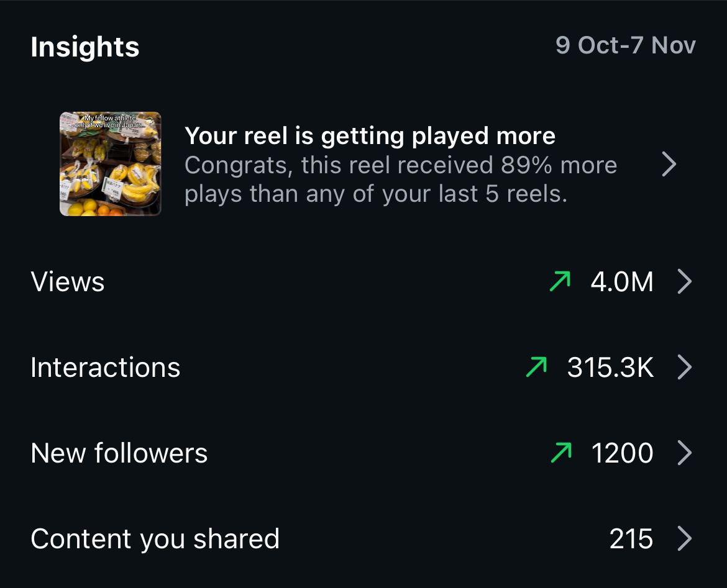Click the green upward trend arrow beside Views
The width and height of the screenshot is (727, 588).
pos(559,281)
